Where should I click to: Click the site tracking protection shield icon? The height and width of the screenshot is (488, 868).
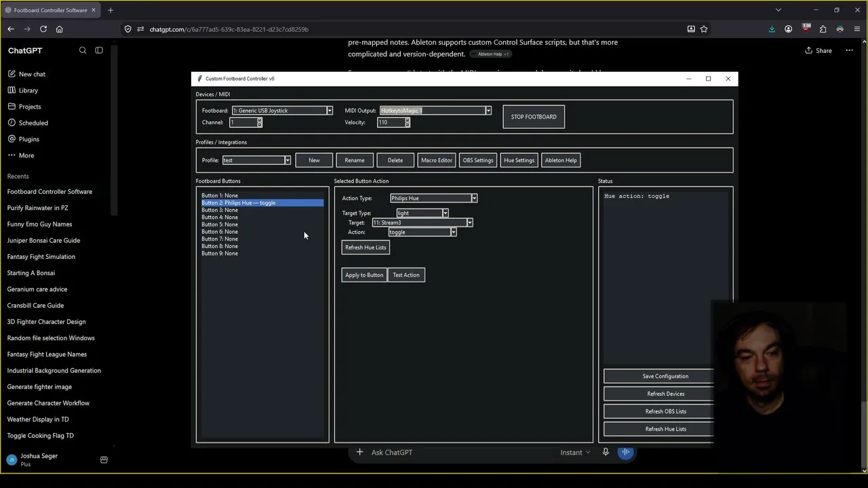click(127, 29)
